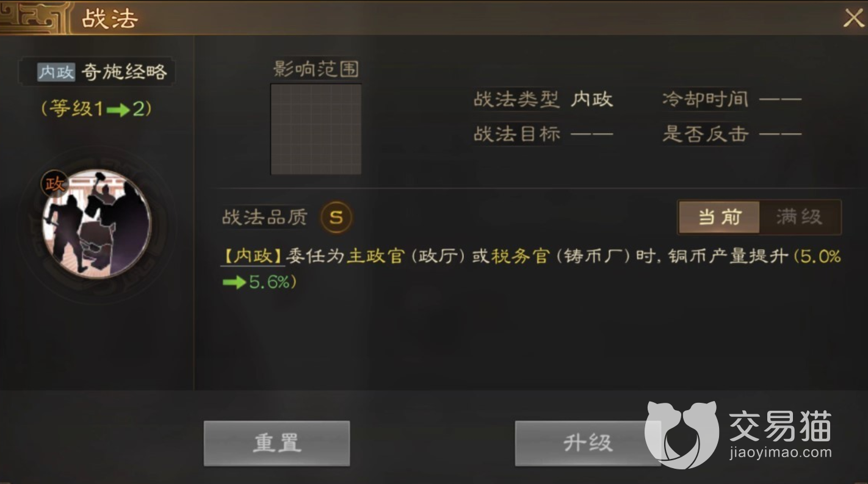The image size is (868, 484).
Task: Click the 战法 title header
Action: click(110, 19)
